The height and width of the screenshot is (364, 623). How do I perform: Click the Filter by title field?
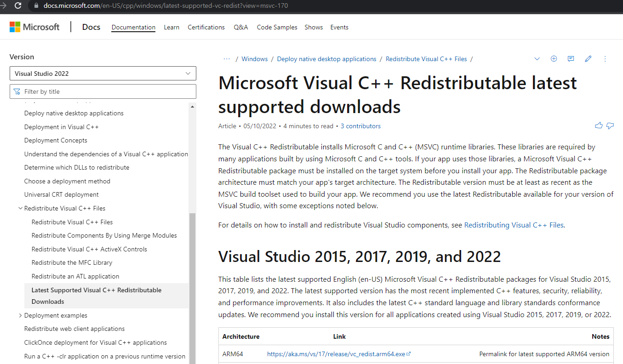tap(103, 91)
